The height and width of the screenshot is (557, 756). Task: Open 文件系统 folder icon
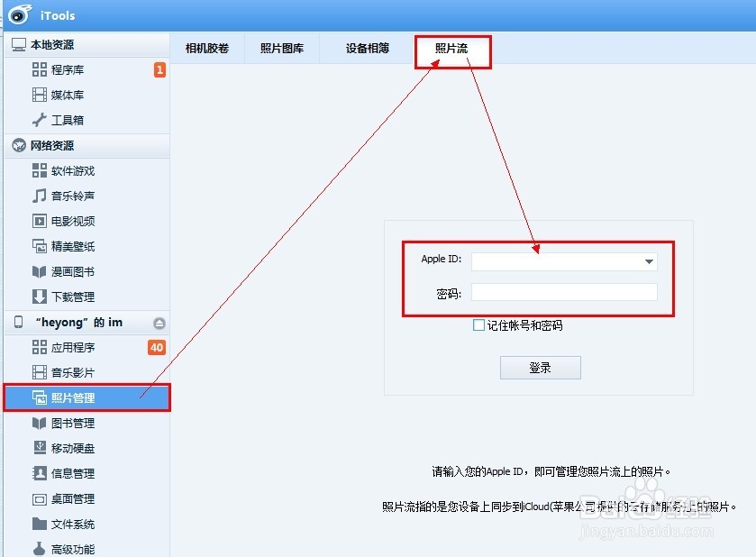[x=40, y=524]
